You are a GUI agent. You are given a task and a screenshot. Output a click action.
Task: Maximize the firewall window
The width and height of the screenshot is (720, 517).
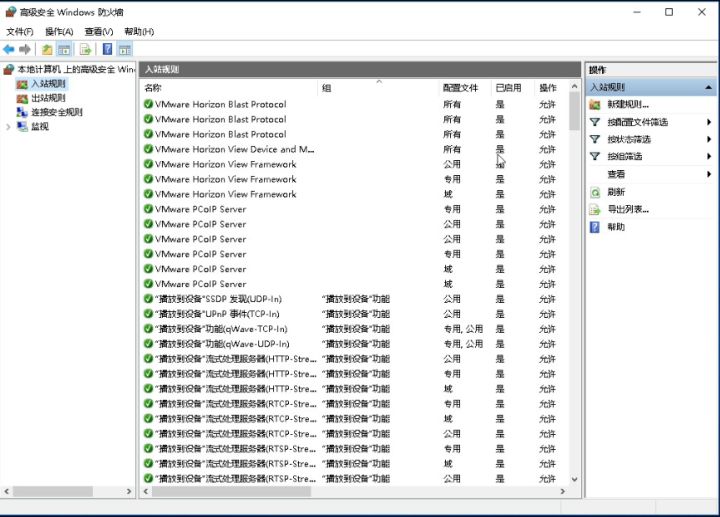[669, 12]
